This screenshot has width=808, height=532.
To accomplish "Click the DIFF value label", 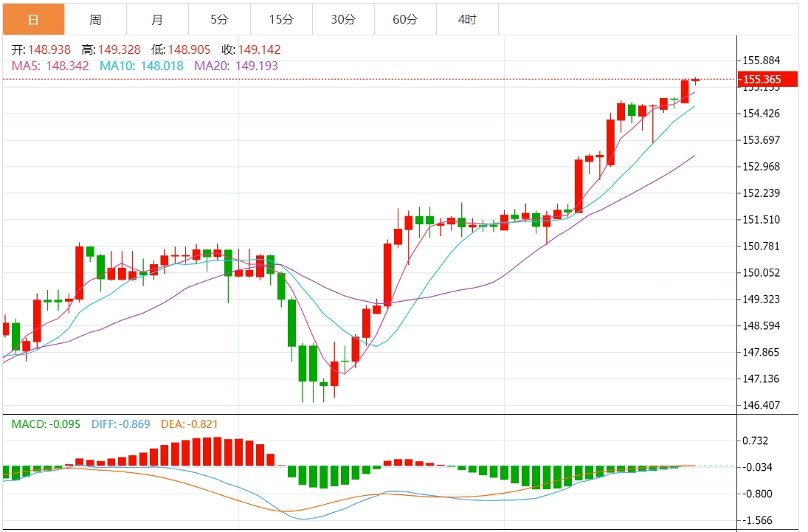I will [121, 424].
